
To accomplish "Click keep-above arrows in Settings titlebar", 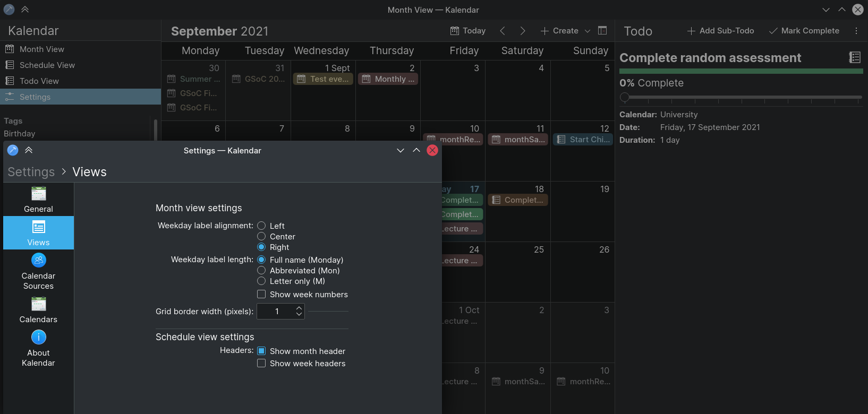I will coord(29,150).
